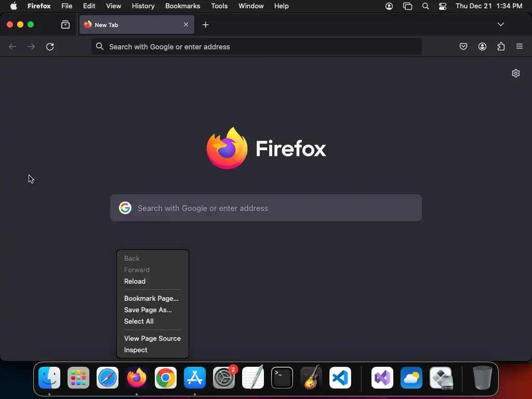Viewport: 532px width, 399px height.
Task: Open the View menu
Action: click(x=113, y=6)
